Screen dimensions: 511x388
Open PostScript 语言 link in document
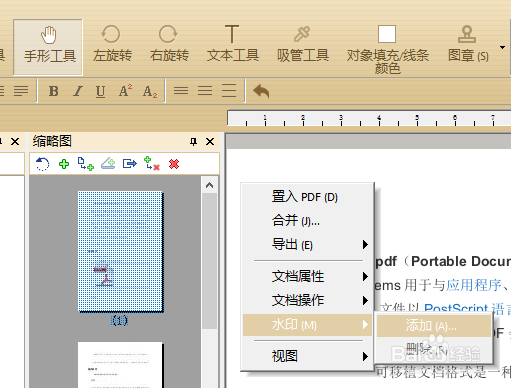(467, 309)
